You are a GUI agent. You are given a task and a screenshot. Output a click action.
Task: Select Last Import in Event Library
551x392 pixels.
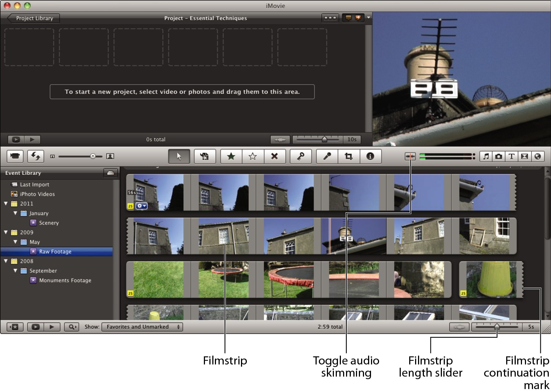point(35,184)
